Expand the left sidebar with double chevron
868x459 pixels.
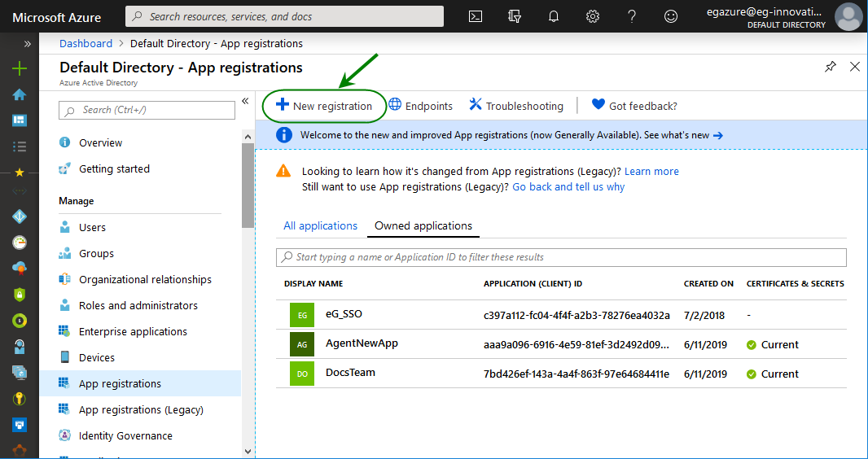tap(28, 44)
